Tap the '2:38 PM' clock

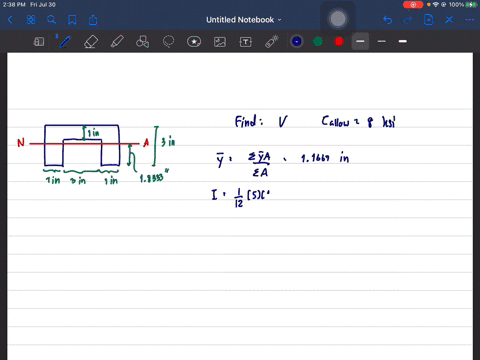coord(14,5)
